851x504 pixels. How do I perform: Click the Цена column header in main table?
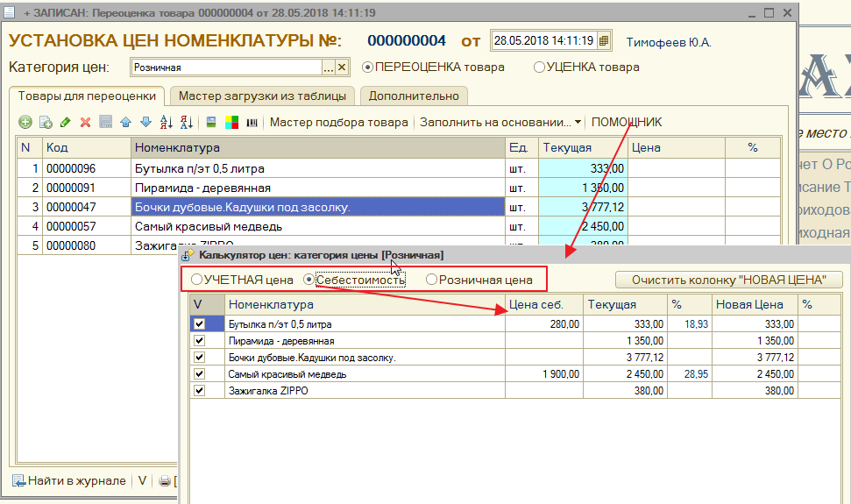(x=677, y=147)
